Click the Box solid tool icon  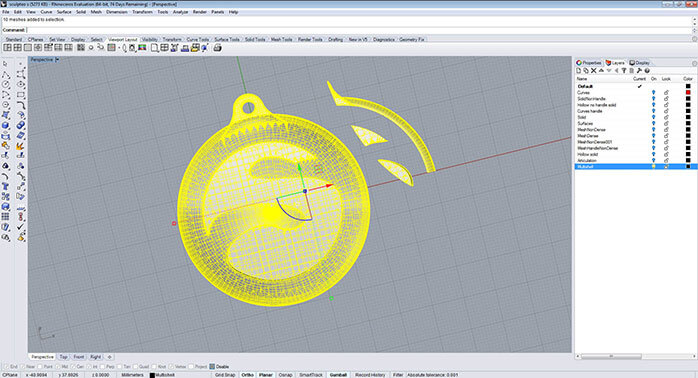6,126
